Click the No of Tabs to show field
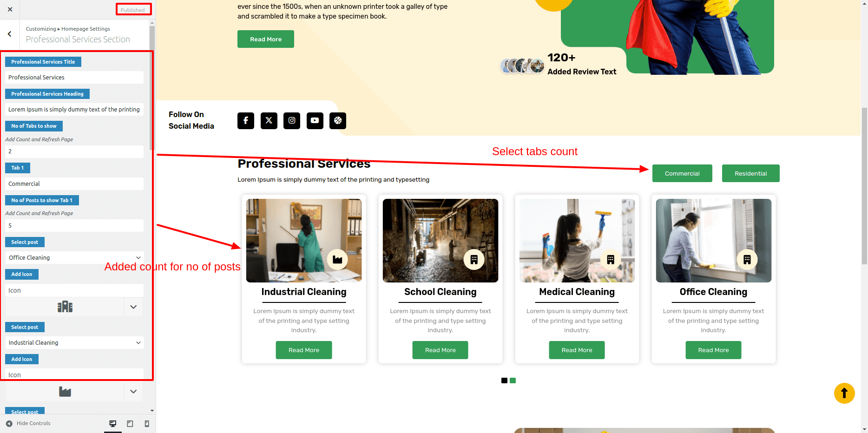 [x=74, y=151]
